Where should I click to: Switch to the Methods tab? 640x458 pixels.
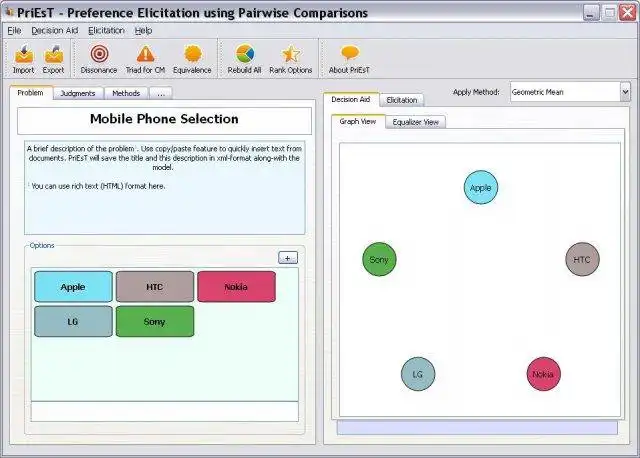[x=126, y=93]
